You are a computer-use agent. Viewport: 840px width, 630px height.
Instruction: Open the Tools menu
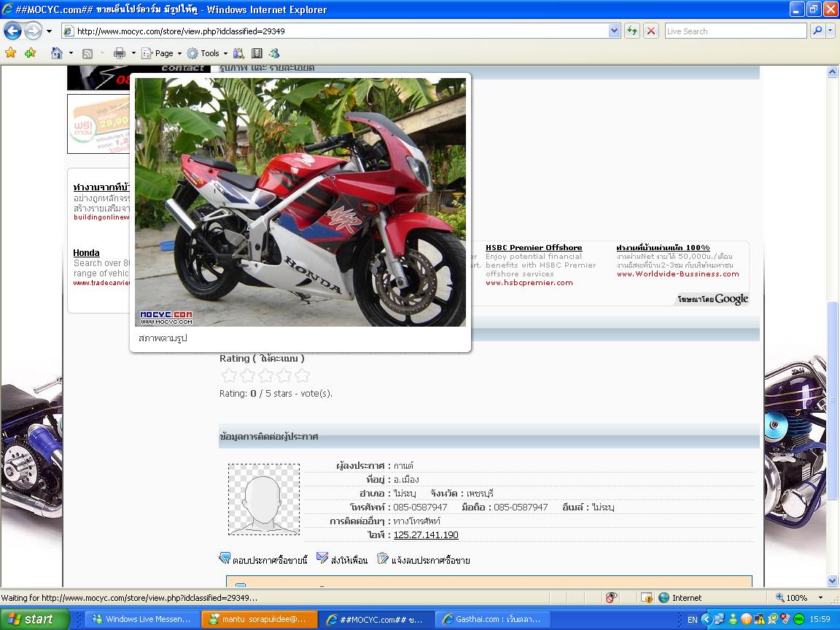coord(207,53)
